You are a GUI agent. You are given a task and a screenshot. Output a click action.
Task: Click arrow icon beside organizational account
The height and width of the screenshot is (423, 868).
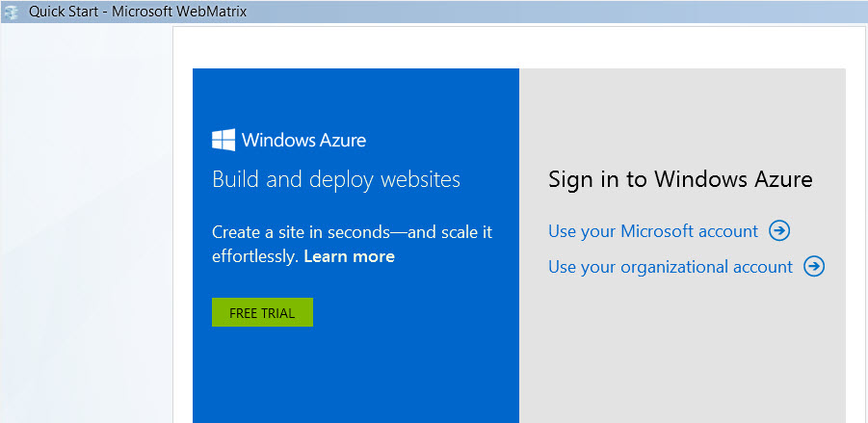pyautogui.click(x=814, y=267)
